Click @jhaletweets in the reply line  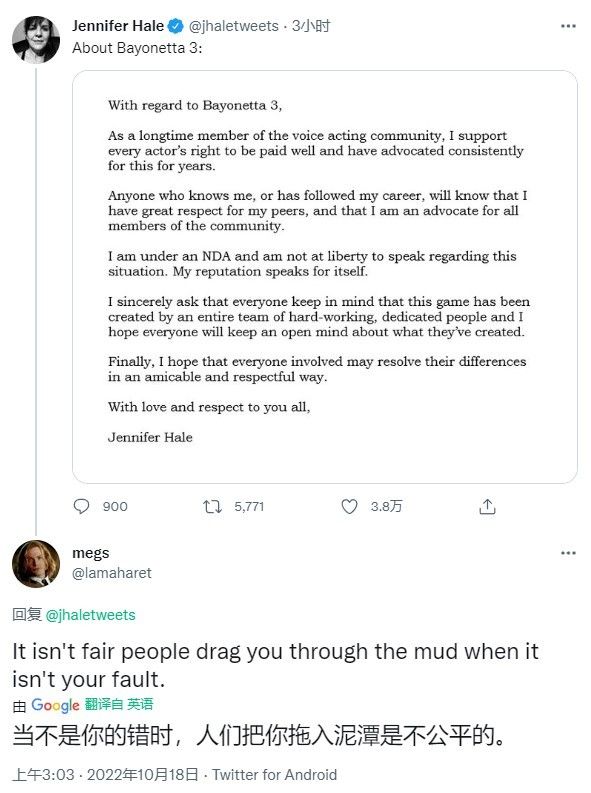coord(90,614)
